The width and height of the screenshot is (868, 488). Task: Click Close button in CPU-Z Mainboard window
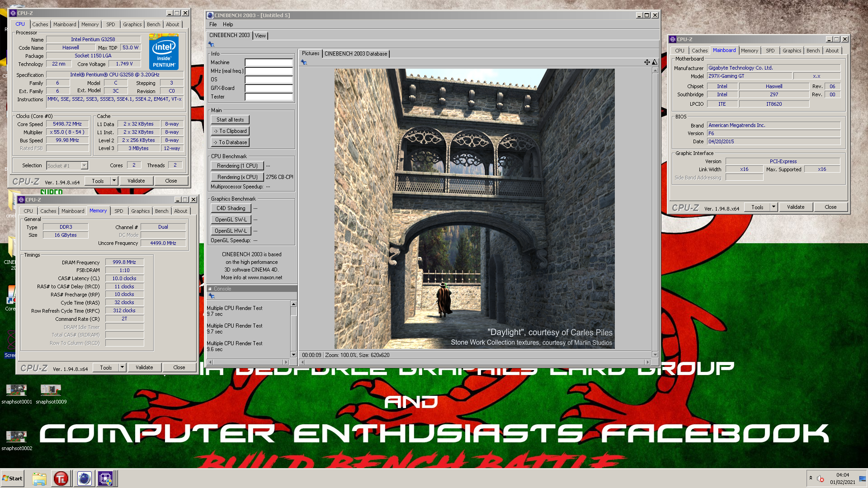[x=830, y=207]
